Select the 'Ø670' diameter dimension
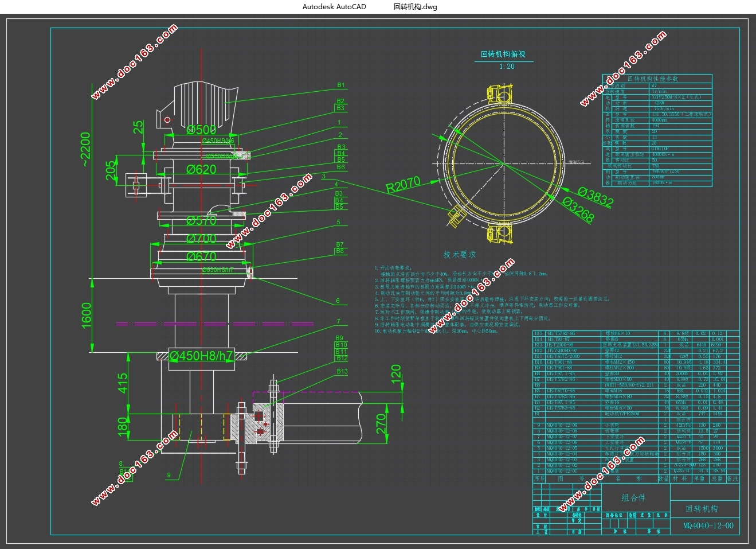 (202, 256)
